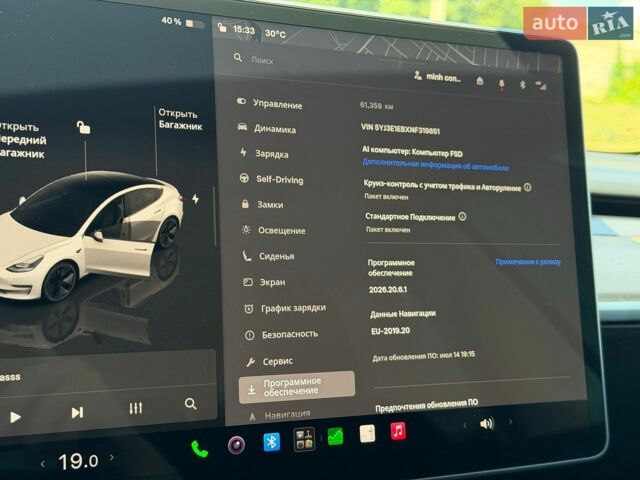Open the Управление (Controls) menu

click(x=270, y=103)
